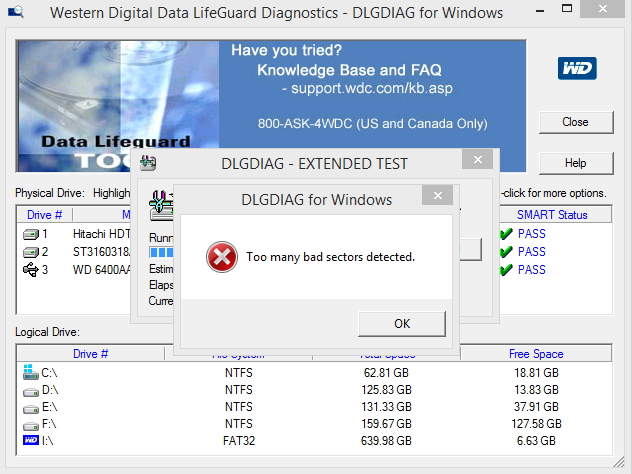Select the F:\ logical drive icon

31,426
